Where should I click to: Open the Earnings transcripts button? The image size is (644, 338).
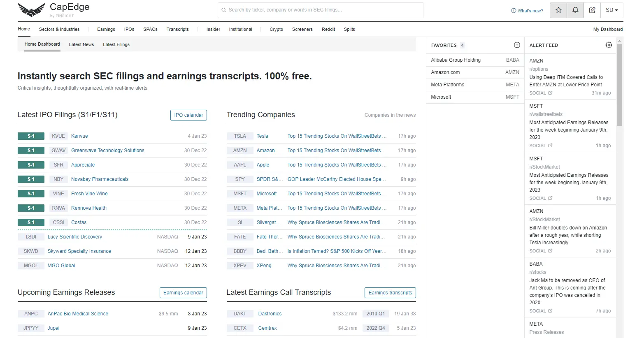tap(390, 293)
